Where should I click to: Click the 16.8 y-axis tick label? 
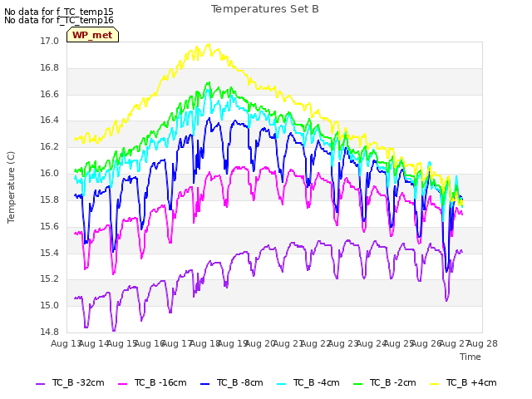(50, 67)
